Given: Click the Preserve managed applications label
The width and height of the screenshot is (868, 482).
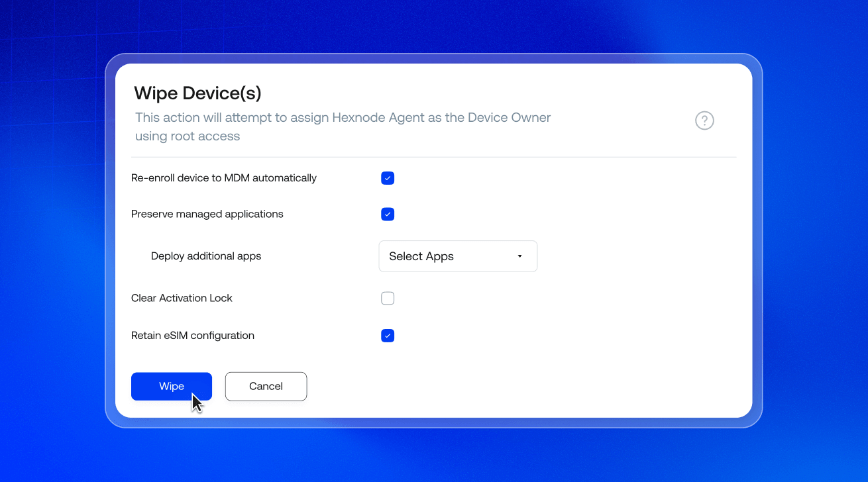Looking at the screenshot, I should pyautogui.click(x=207, y=215).
